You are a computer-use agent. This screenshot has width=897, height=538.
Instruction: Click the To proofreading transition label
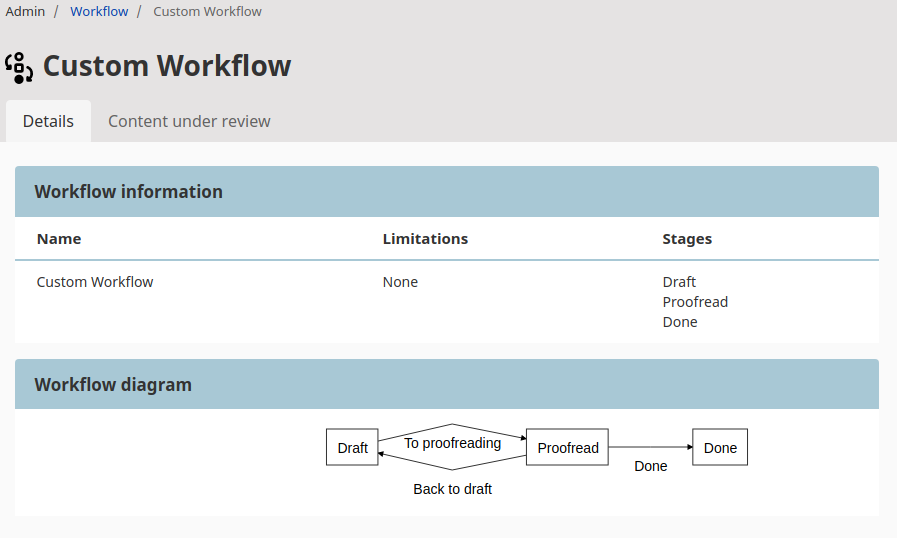(x=453, y=443)
